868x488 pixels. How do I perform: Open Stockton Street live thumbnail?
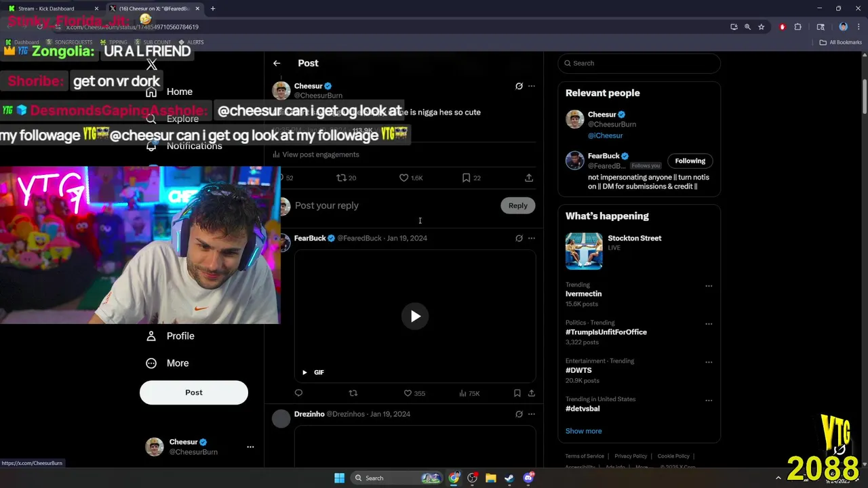pyautogui.click(x=584, y=251)
